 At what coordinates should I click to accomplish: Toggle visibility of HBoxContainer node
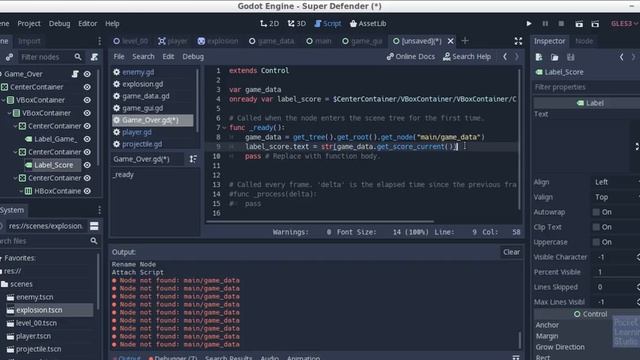[87, 191]
